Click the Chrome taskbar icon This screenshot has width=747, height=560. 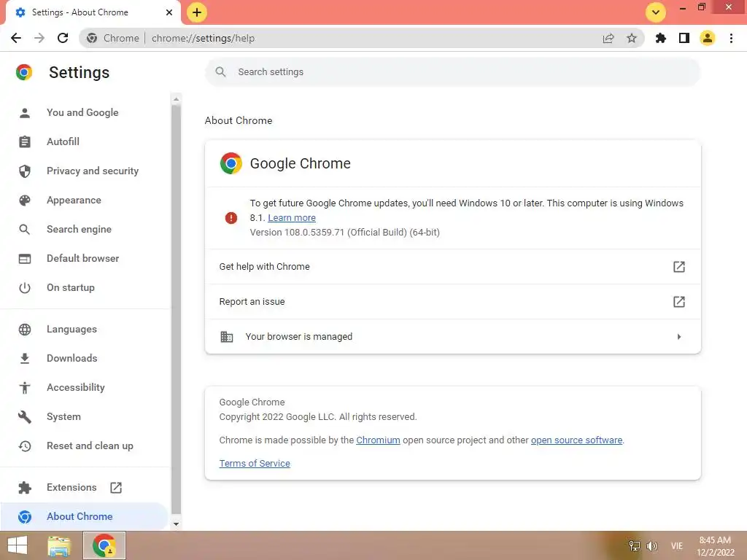pos(104,545)
